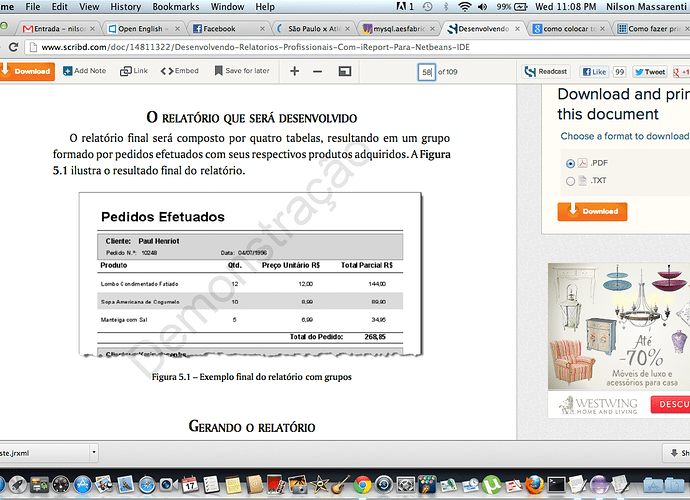Viewport: 690px width, 500px height.
Task: Click Download button in the sidebar panel
Action: tap(592, 211)
